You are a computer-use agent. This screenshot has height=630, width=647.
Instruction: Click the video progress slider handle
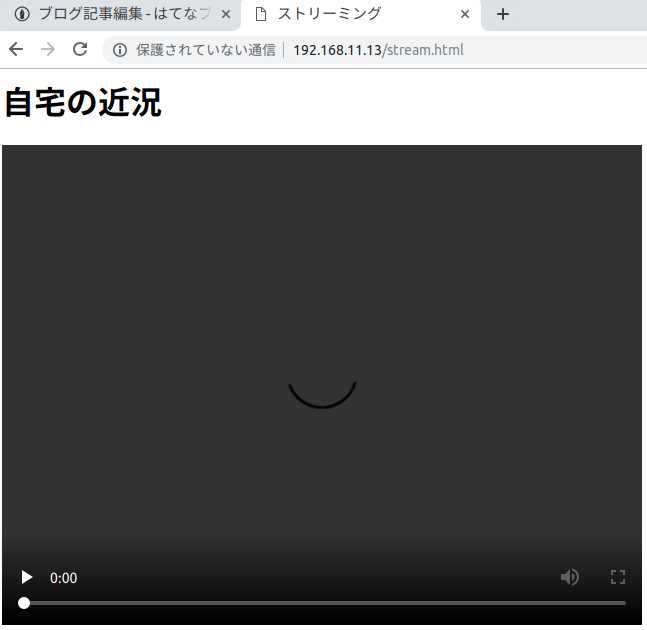click(24, 603)
